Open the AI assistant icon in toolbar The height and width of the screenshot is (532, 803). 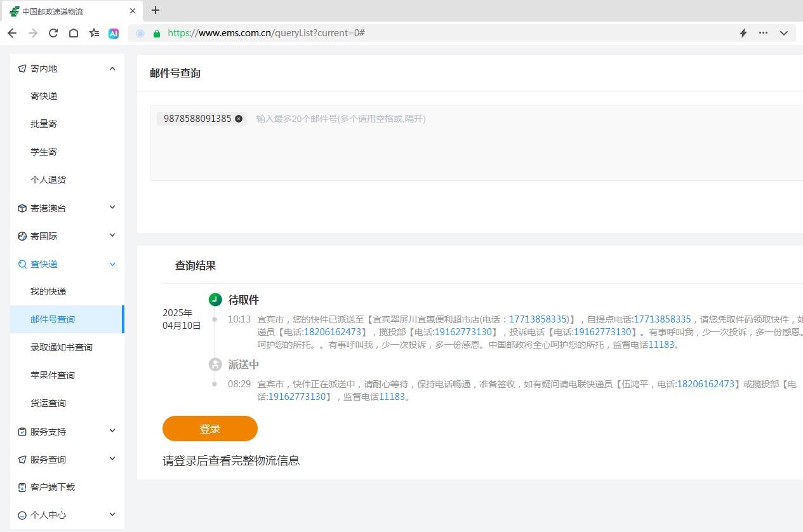point(114,34)
